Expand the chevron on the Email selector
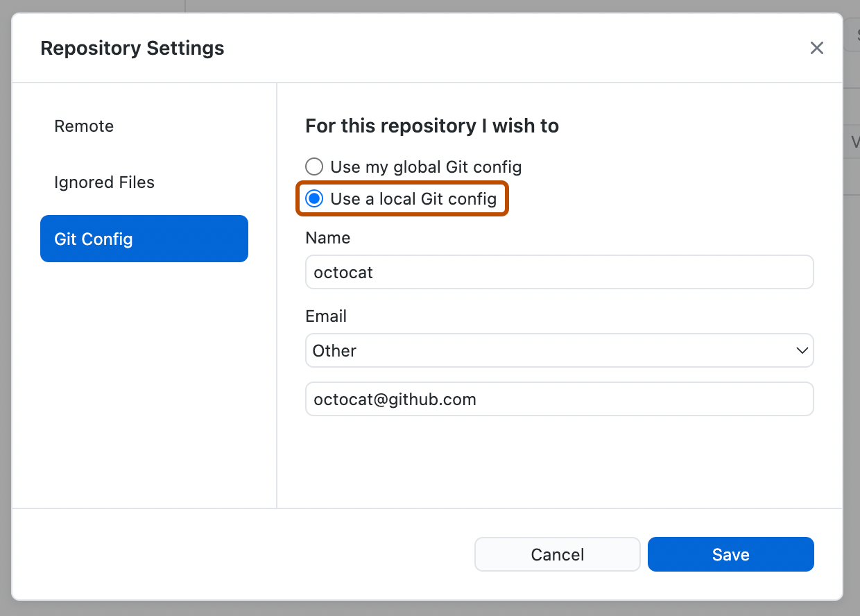The width and height of the screenshot is (860, 616). (x=801, y=350)
